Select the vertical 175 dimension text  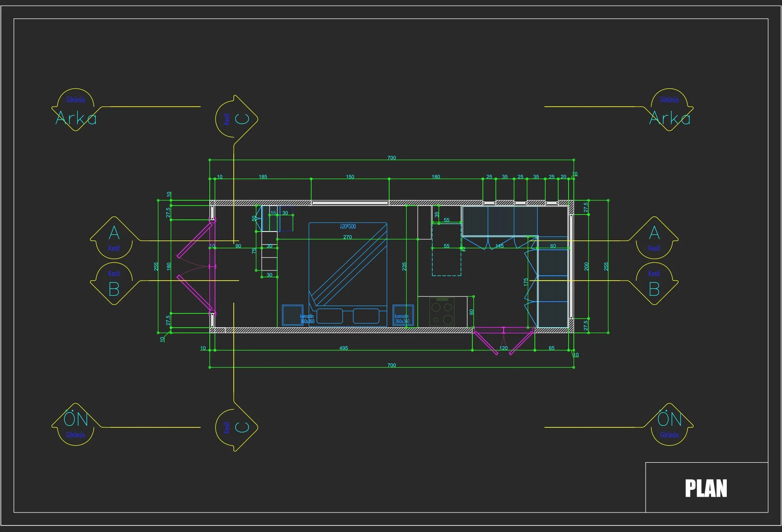tap(526, 282)
